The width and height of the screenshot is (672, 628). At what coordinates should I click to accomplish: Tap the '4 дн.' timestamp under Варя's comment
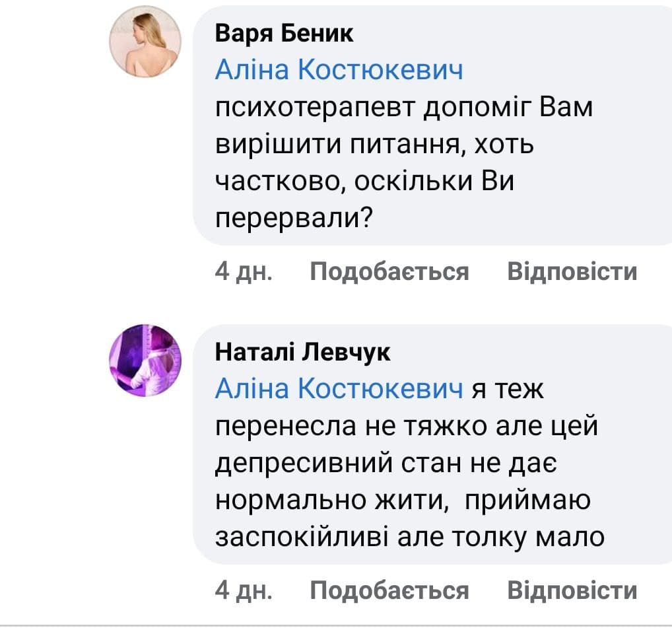click(x=244, y=271)
